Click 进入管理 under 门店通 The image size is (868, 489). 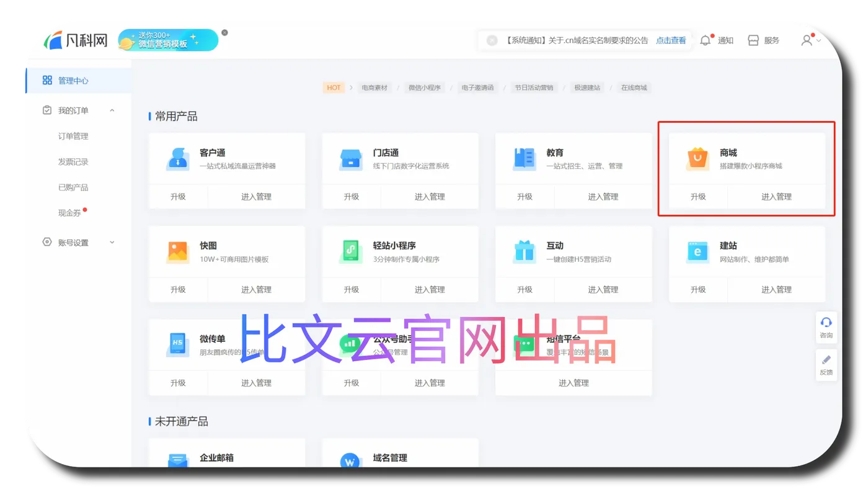point(430,197)
